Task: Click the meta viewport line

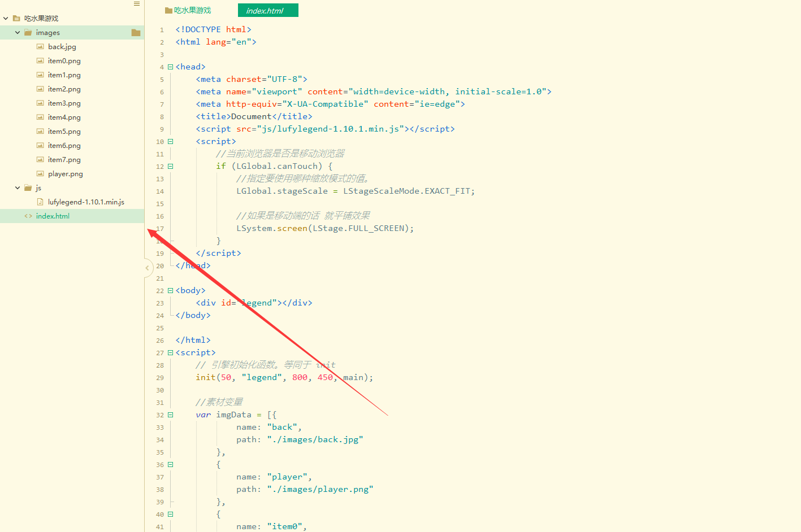Action: pyautogui.click(x=374, y=91)
